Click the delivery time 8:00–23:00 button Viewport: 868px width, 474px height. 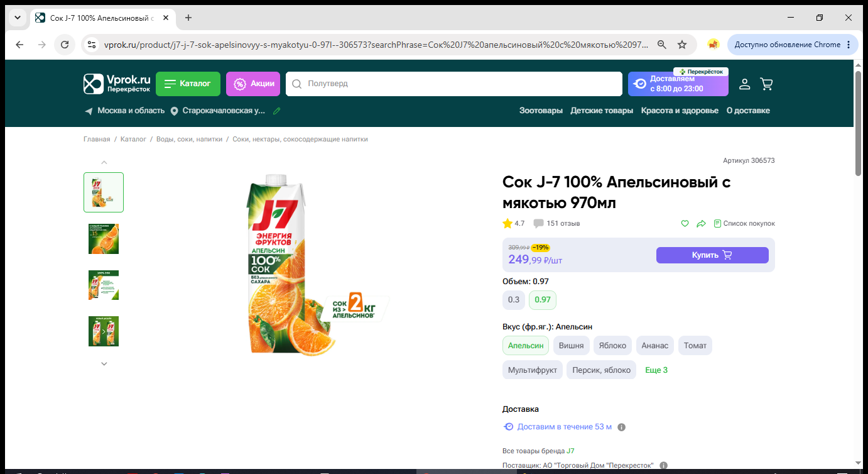pyautogui.click(x=678, y=84)
